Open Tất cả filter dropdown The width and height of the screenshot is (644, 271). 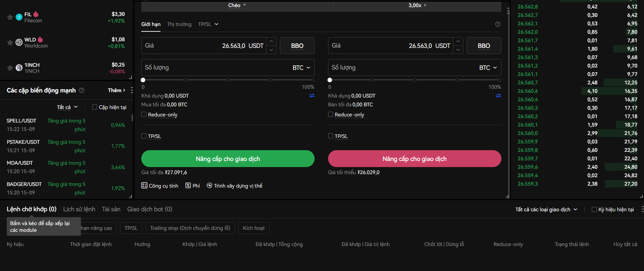click(67, 107)
